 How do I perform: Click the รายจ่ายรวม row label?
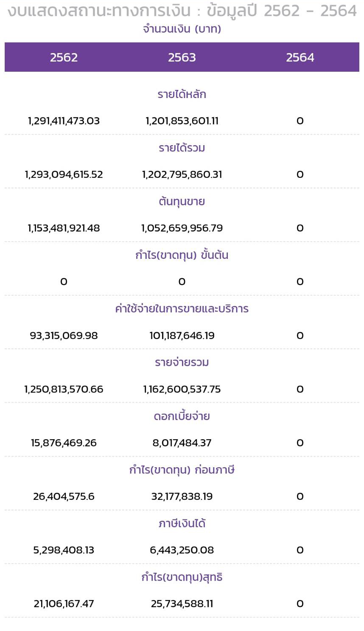point(182,362)
